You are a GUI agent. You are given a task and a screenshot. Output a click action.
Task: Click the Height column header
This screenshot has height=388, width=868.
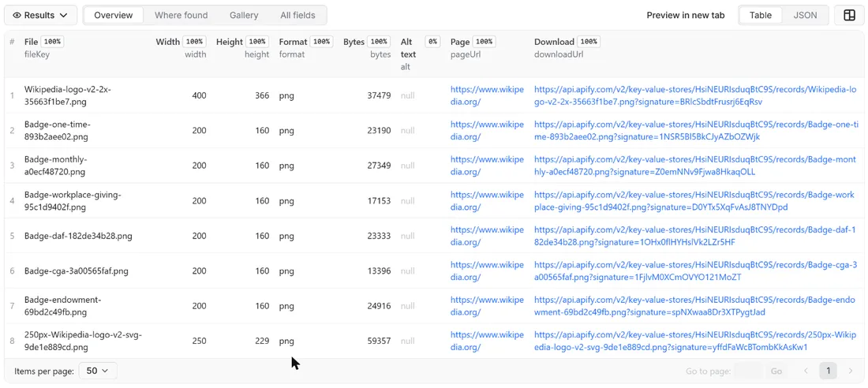[x=230, y=42]
